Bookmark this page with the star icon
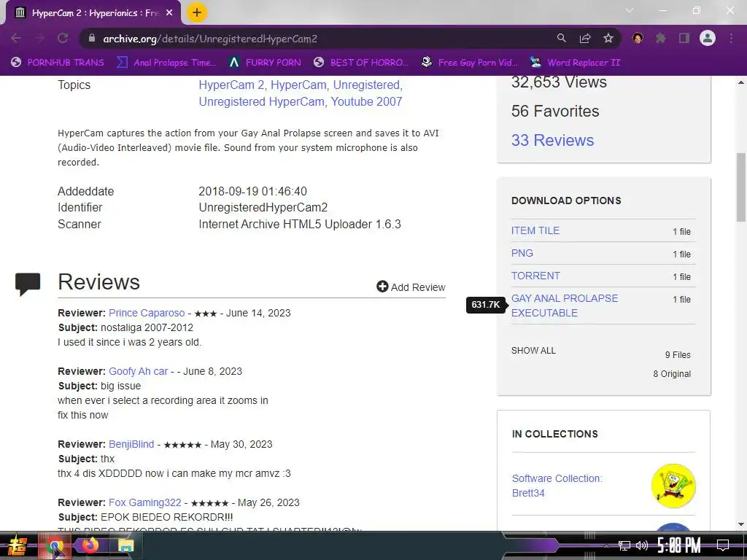This screenshot has height=560, width=747. tap(608, 38)
